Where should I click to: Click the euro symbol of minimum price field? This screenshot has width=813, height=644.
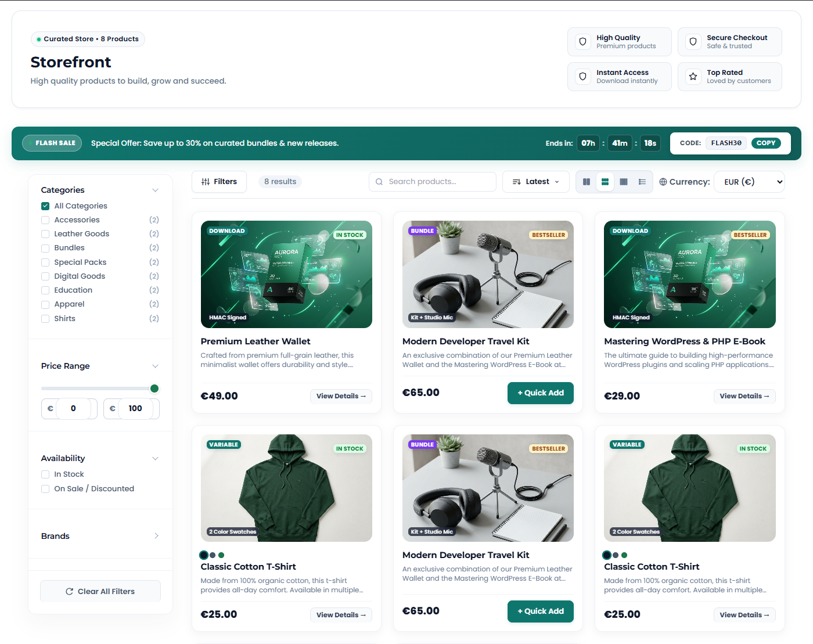pos(51,408)
